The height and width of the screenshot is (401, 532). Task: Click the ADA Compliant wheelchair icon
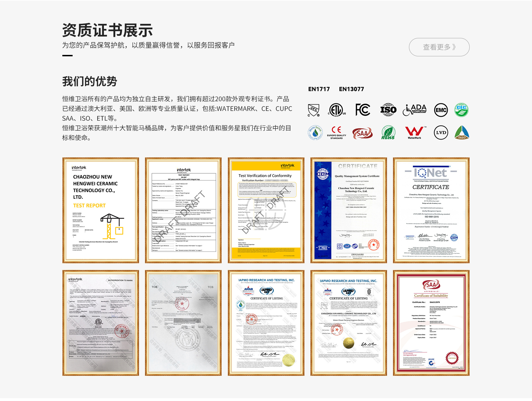[x=415, y=110]
